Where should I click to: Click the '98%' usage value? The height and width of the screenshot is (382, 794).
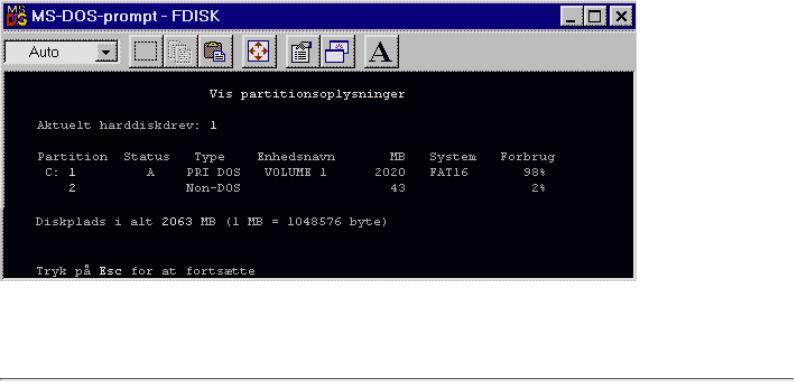(534, 172)
